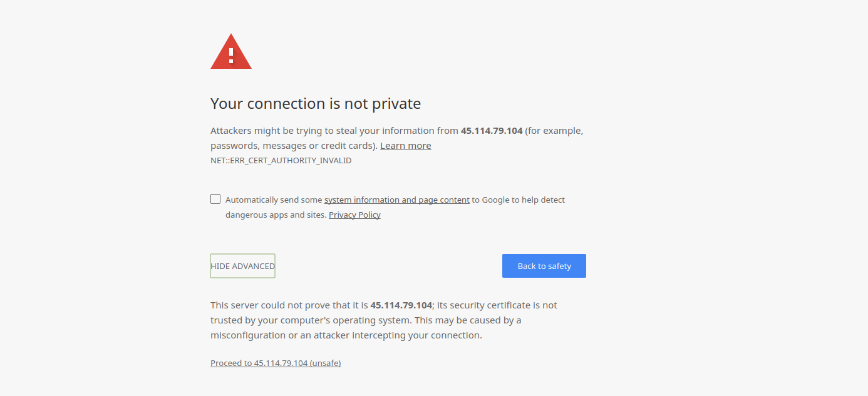Viewport: 868px width, 396px height.
Task: Click 'passwords, messages or credit cards' text
Action: coord(293,146)
